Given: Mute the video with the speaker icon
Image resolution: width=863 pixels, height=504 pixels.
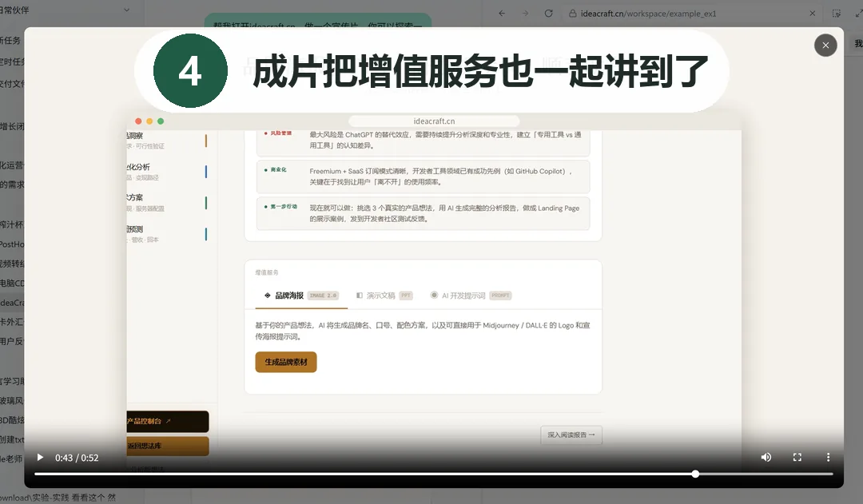Looking at the screenshot, I should (x=766, y=457).
